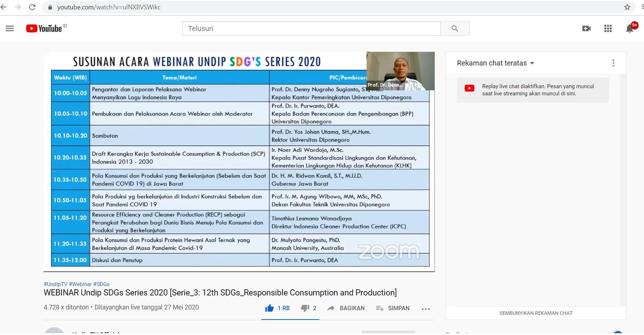Click BAGIKAN to share video

[346, 308]
